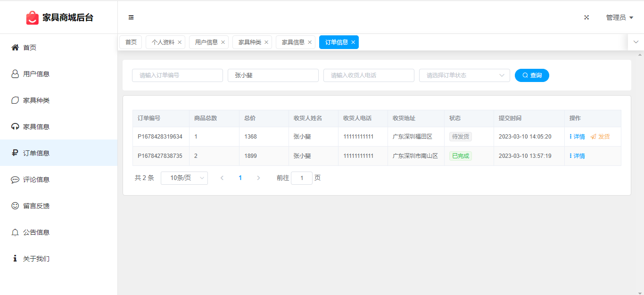Open 评论信息 in sidebar menu
This screenshot has width=644, height=295.
click(x=36, y=180)
